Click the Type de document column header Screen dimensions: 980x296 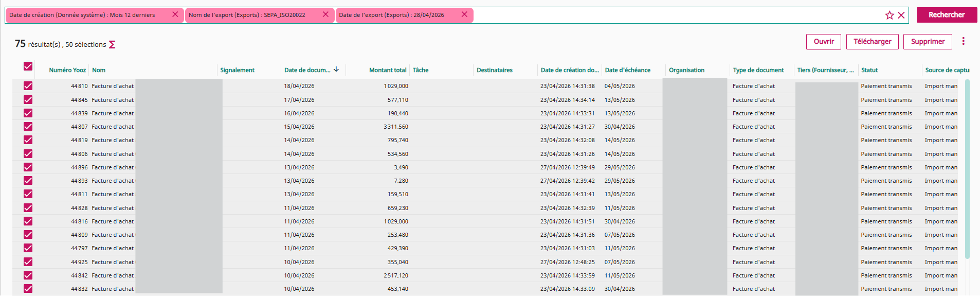click(758, 70)
